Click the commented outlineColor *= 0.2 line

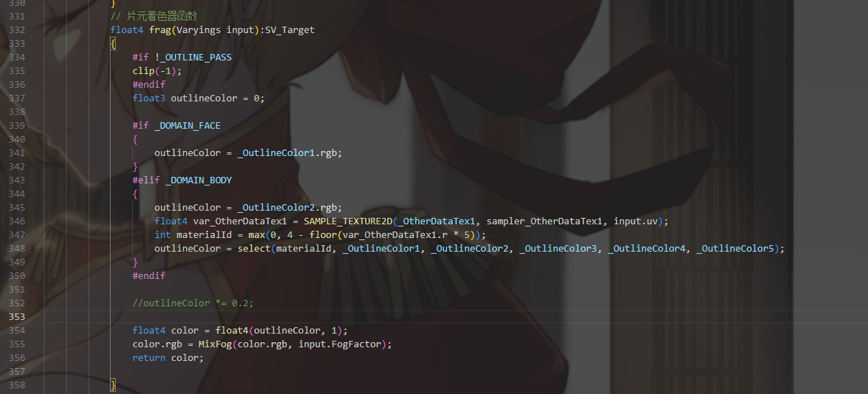pos(193,303)
